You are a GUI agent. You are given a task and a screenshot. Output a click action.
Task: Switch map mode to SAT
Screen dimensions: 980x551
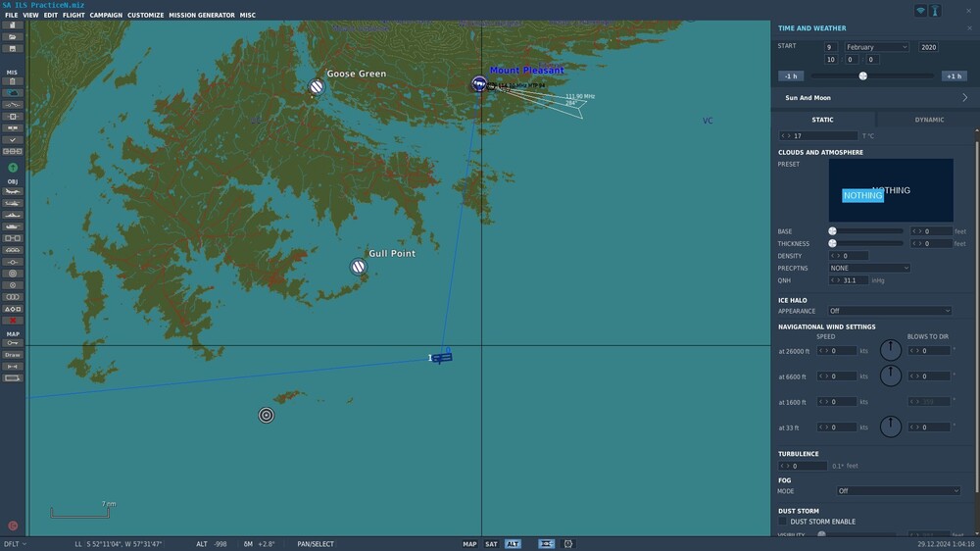[491, 544]
